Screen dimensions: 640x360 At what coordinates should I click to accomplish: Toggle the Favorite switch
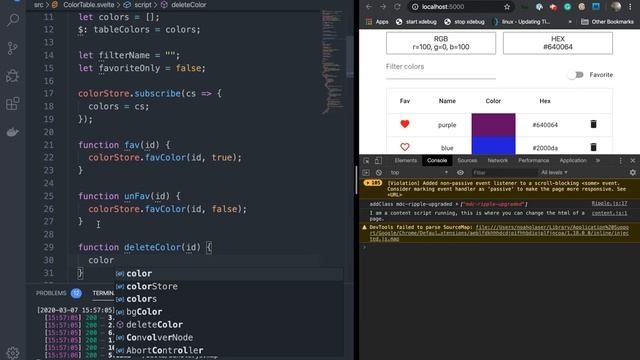[576, 75]
